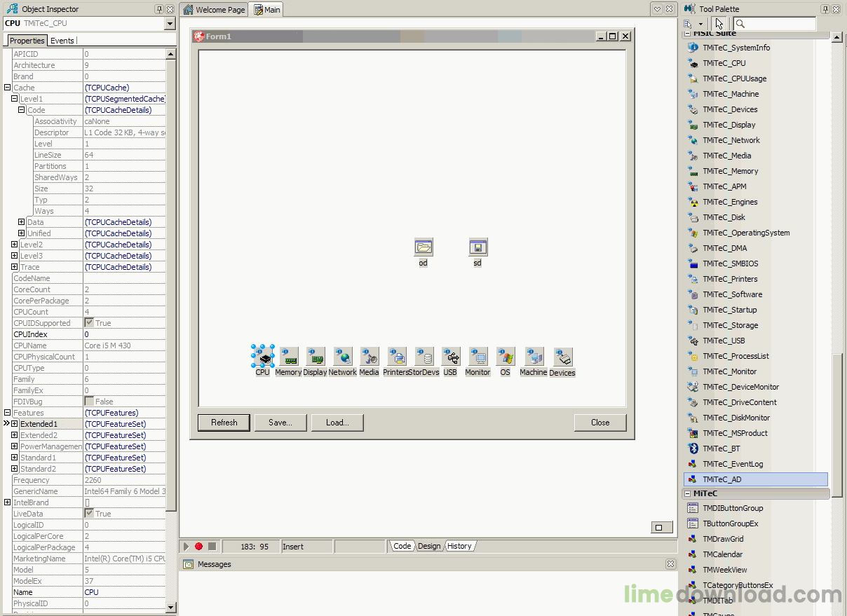Select the Machine component icon on Form1
Image resolution: width=847 pixels, height=616 pixels.
534,357
